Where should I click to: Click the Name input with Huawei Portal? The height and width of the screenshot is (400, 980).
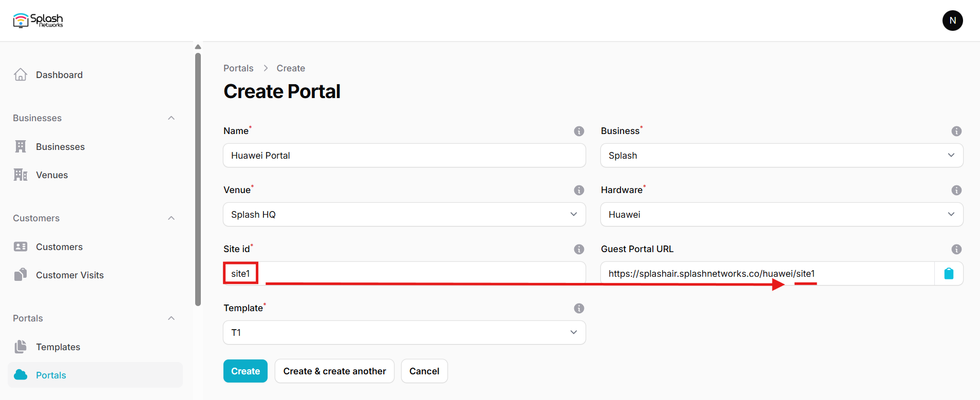(x=404, y=156)
